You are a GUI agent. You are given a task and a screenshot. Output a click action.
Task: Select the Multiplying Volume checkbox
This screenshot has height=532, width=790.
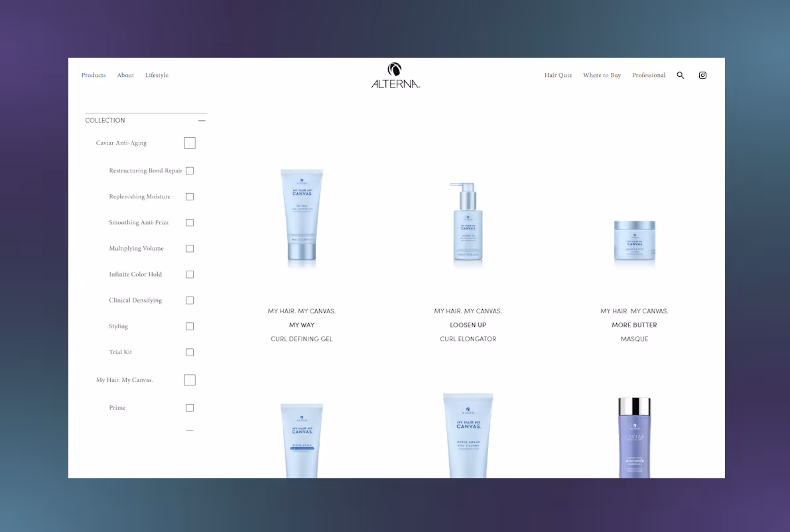(x=190, y=248)
